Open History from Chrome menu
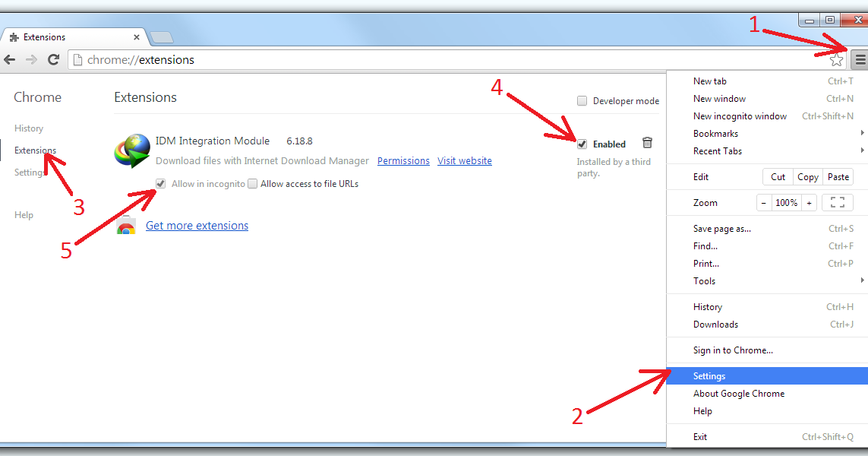868x456 pixels. coord(767,306)
